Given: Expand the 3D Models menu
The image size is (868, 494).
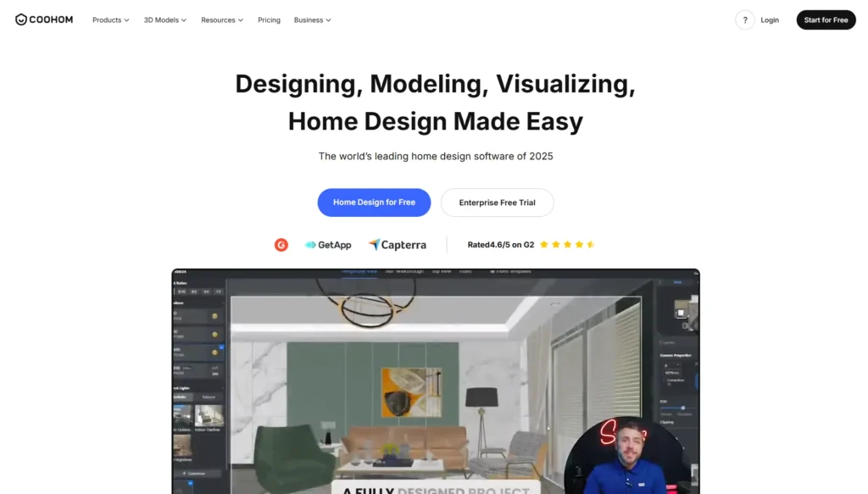Looking at the screenshot, I should coord(165,20).
